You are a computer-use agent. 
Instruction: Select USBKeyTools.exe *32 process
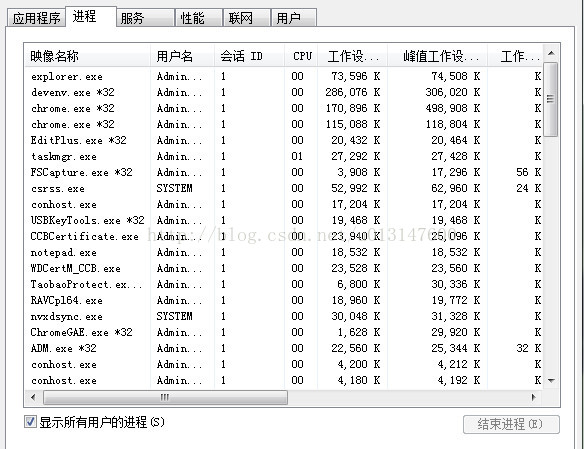[x=284, y=220]
